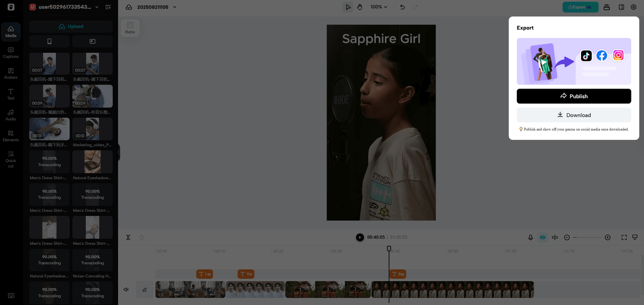Open the settings hexagon icon at top right
Screen dimensions: 644x305
point(633,7)
